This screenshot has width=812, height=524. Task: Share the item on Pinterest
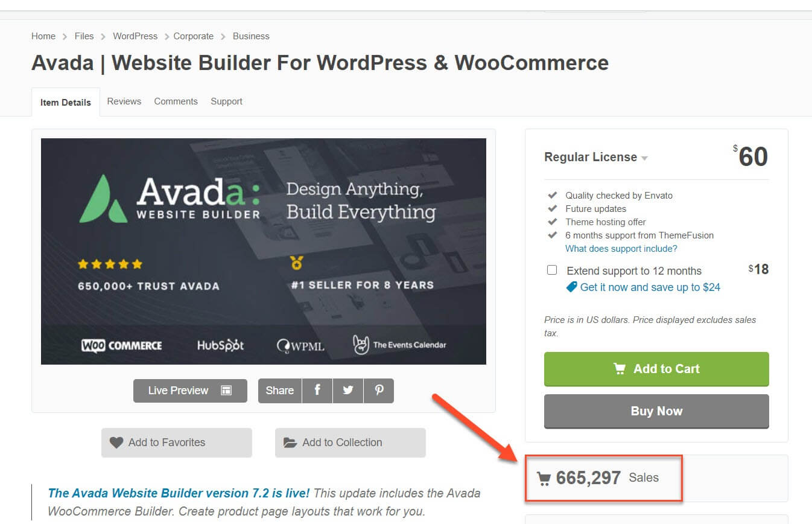[379, 391]
